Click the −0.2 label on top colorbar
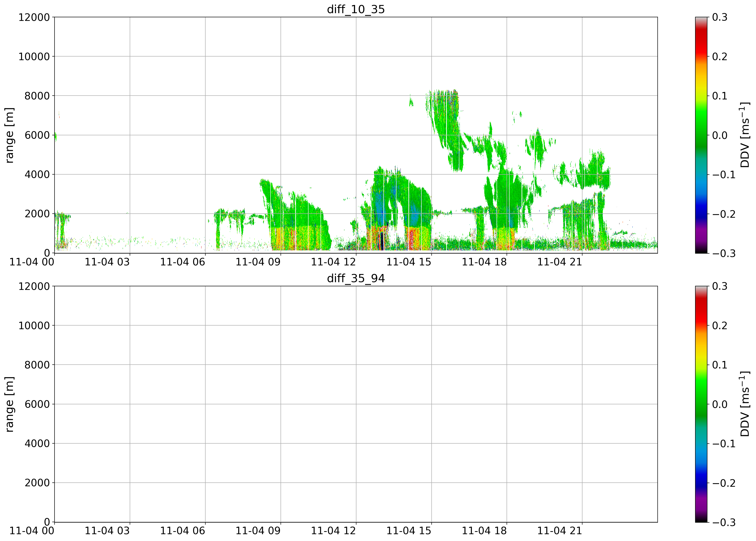The width and height of the screenshot is (756, 541). (x=724, y=214)
